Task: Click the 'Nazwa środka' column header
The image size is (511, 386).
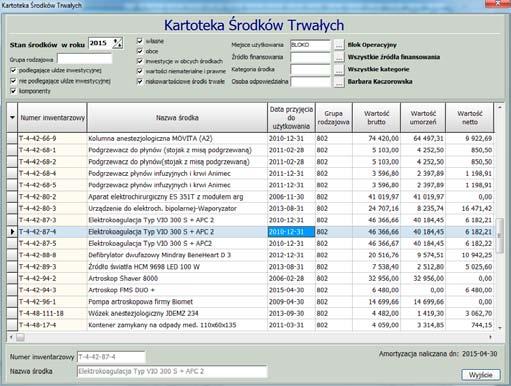Action: point(177,118)
